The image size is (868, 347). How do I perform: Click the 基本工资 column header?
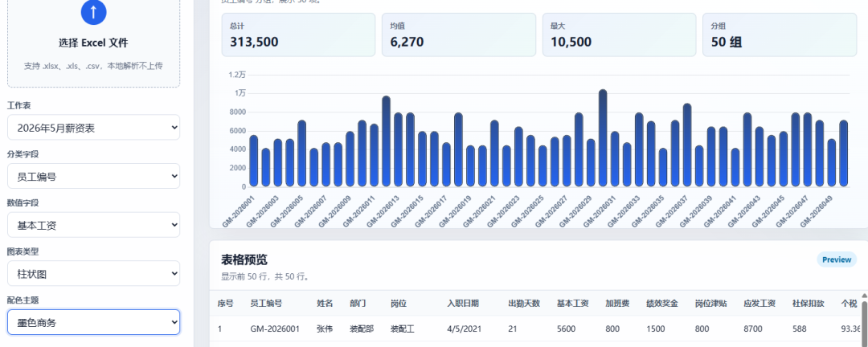[x=573, y=304]
